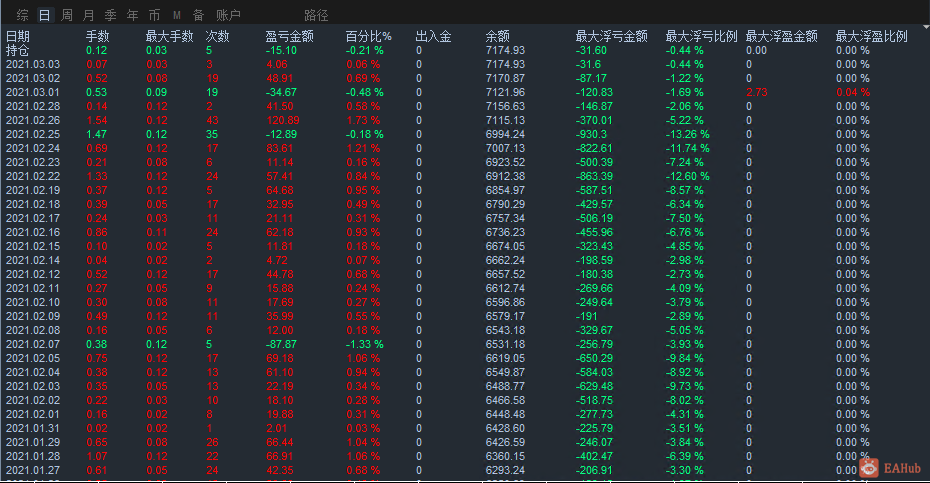Click the 最大浮亏金额 column header
This screenshot has height=483, width=930.
coord(611,36)
